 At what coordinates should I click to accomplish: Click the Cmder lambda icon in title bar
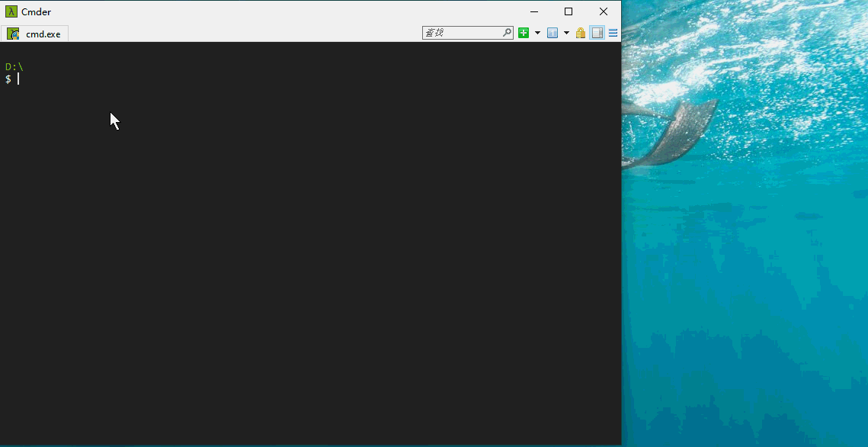[x=11, y=11]
